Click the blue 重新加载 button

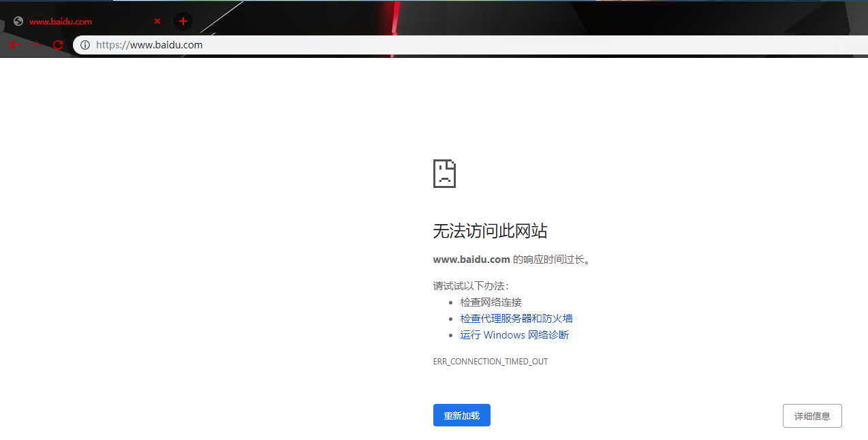click(461, 415)
